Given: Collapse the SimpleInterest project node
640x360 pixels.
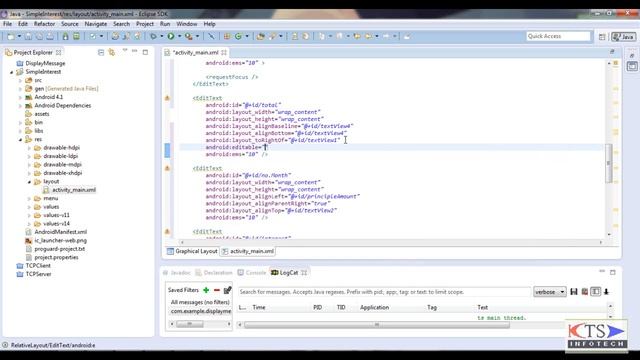Looking at the screenshot, I should pos(11,72).
